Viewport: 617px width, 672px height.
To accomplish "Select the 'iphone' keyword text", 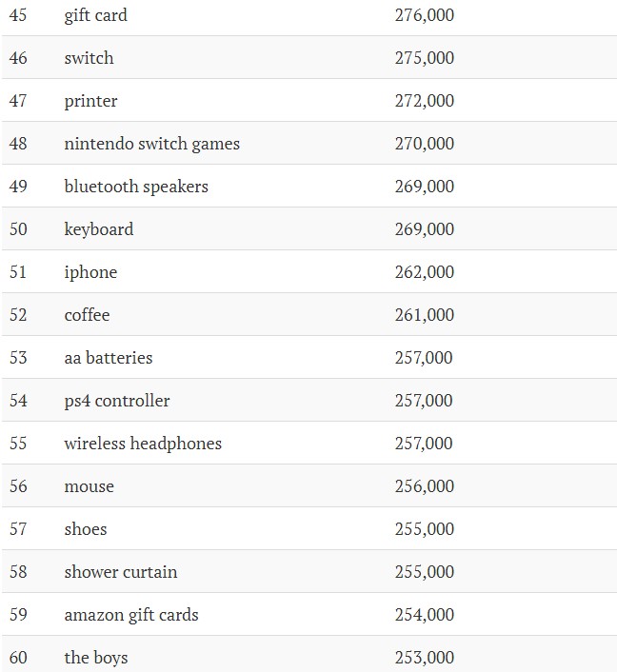I will [x=90, y=272].
